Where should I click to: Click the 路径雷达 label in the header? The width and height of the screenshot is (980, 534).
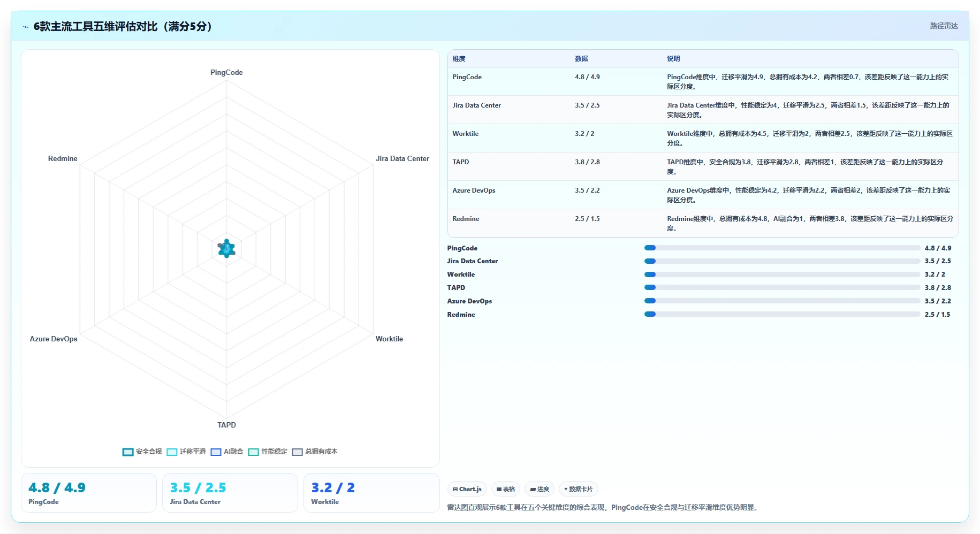pyautogui.click(x=944, y=26)
